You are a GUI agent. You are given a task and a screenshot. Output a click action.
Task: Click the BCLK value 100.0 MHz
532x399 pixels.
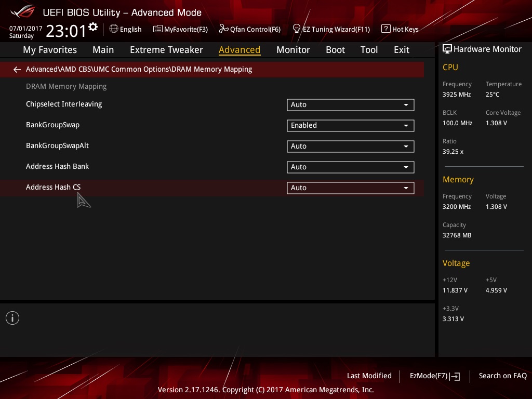[x=457, y=123]
